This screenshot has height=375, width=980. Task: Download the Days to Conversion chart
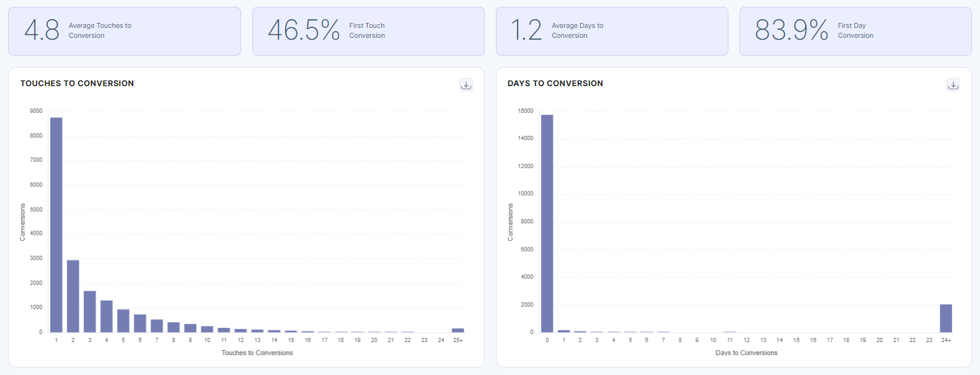coord(953,85)
